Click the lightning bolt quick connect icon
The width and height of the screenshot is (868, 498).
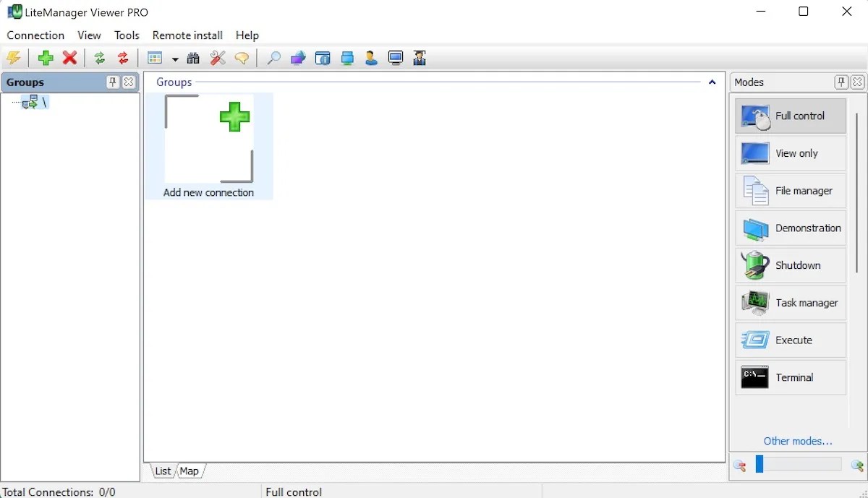[x=14, y=58]
